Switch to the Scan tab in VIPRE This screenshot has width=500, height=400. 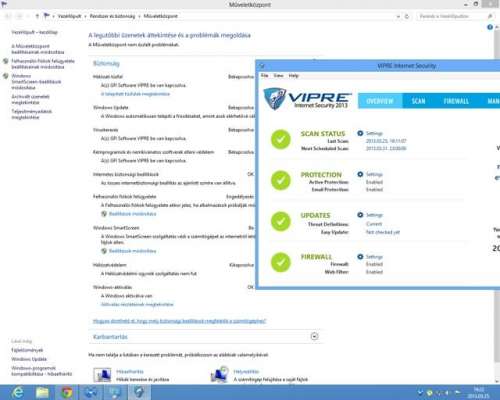tap(418, 101)
